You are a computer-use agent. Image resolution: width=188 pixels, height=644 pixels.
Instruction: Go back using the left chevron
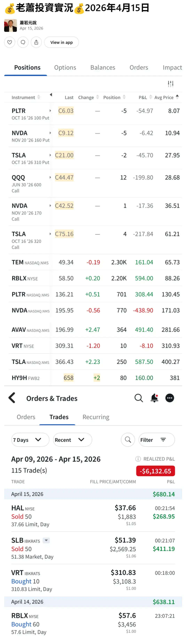[x=12, y=398]
